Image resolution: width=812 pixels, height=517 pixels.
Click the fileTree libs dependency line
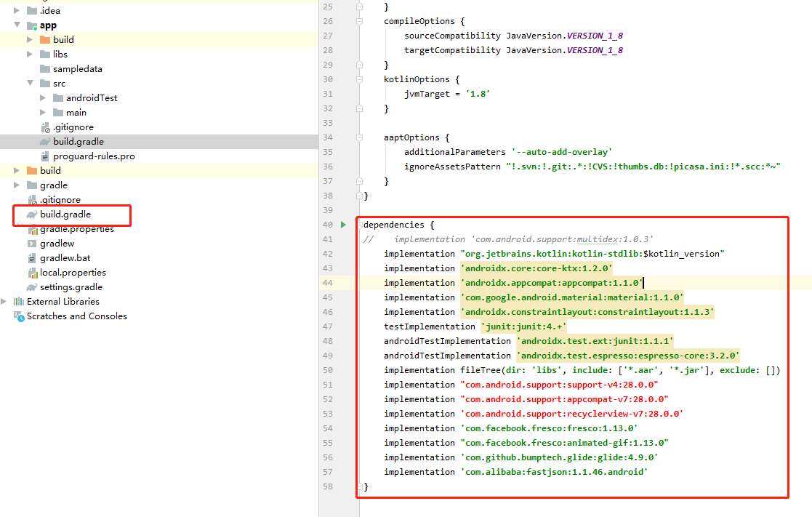click(582, 370)
